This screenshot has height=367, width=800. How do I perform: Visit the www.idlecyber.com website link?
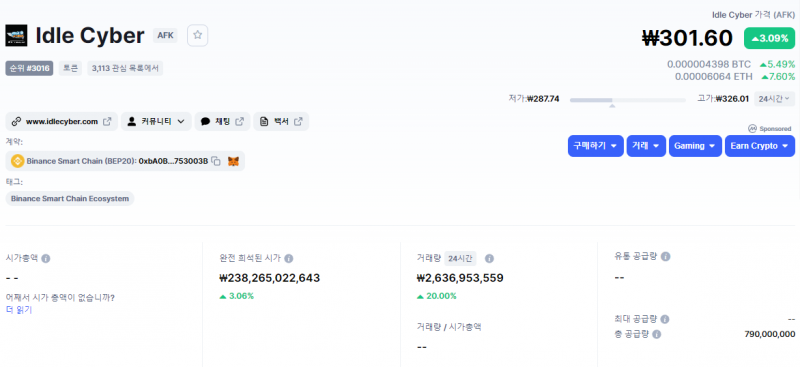pos(62,121)
